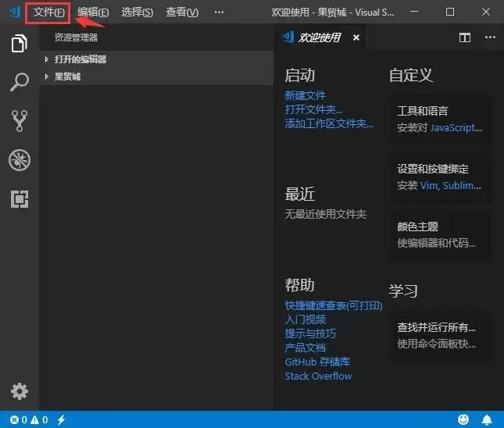Open the Debug view icon

coord(20,160)
